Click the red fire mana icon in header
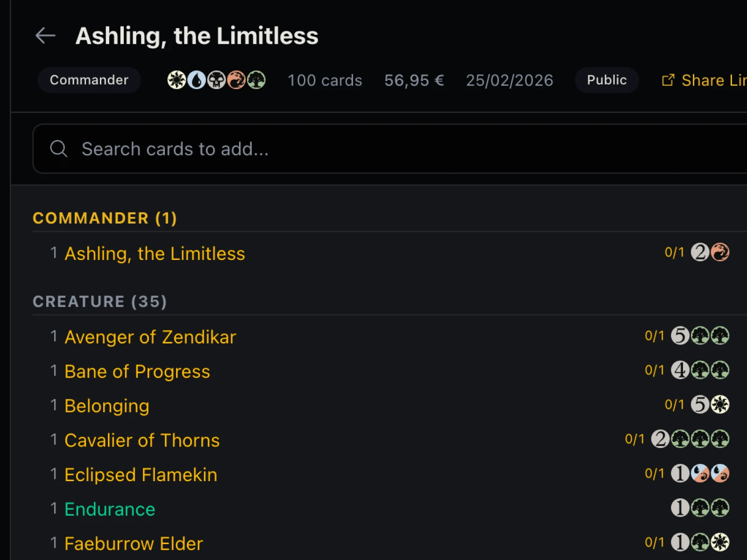Image resolution: width=747 pixels, height=560 pixels. tap(236, 80)
